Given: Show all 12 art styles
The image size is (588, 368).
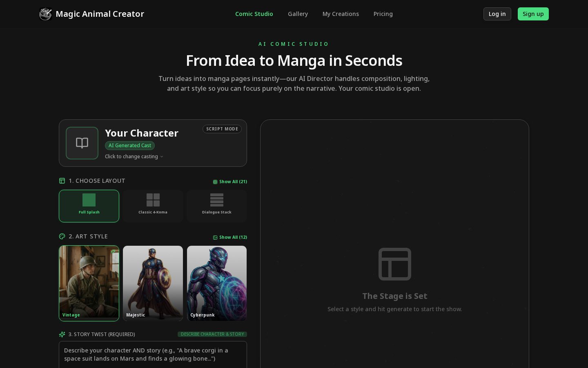Looking at the screenshot, I should click(x=230, y=237).
